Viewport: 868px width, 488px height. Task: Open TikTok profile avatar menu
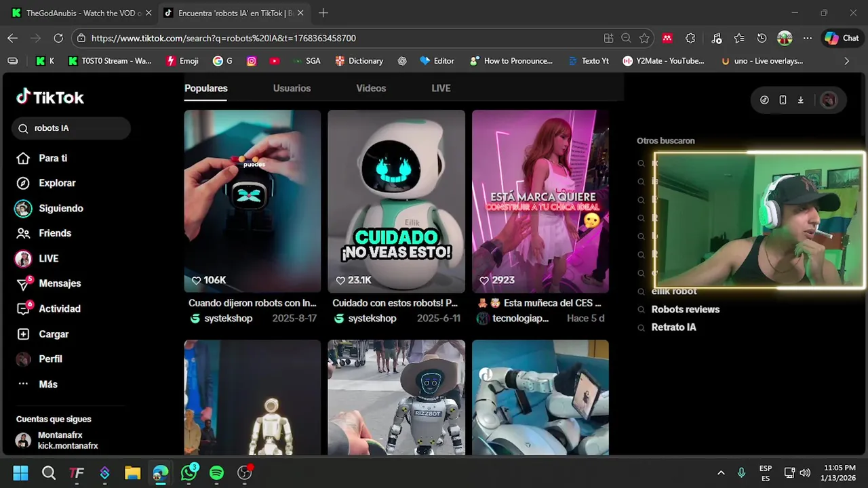click(x=828, y=100)
